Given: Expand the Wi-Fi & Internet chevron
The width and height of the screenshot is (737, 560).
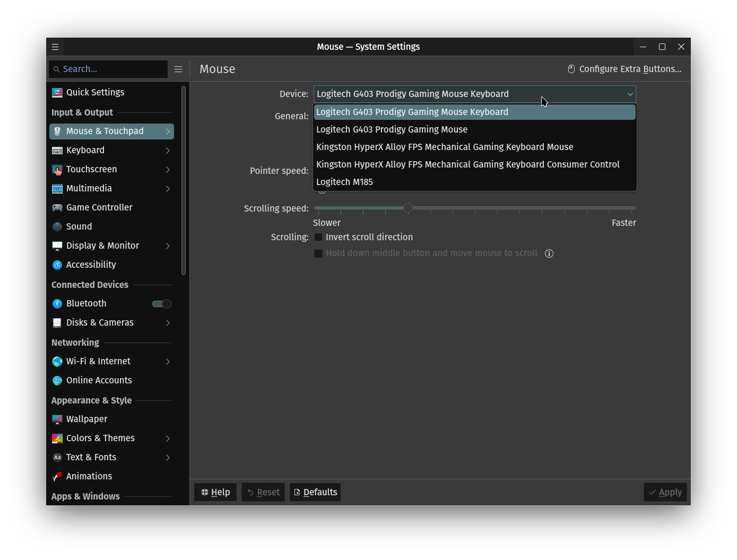Looking at the screenshot, I should point(168,362).
